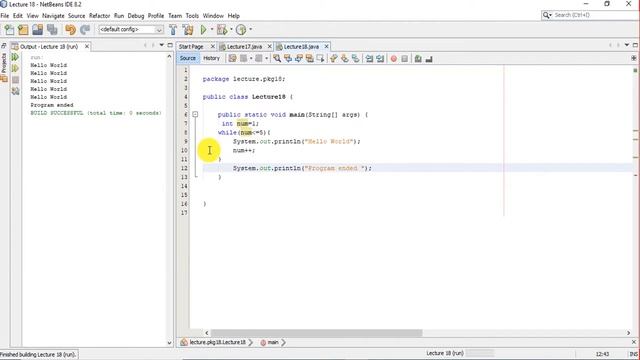Stop Macro Recording in the editor toolbar
Viewport: 640px width, 360px height.
click(404, 59)
